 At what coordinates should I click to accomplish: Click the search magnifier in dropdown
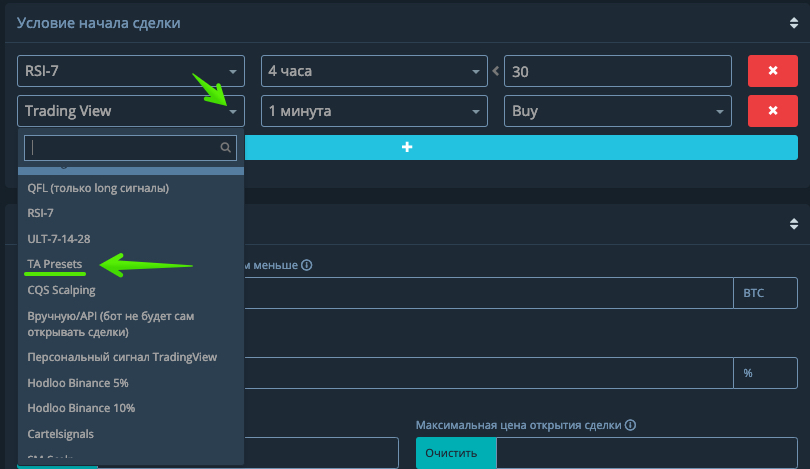point(226,147)
